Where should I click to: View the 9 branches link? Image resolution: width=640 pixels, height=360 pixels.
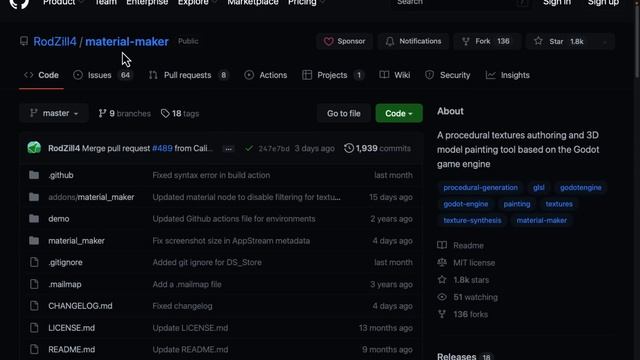point(124,113)
